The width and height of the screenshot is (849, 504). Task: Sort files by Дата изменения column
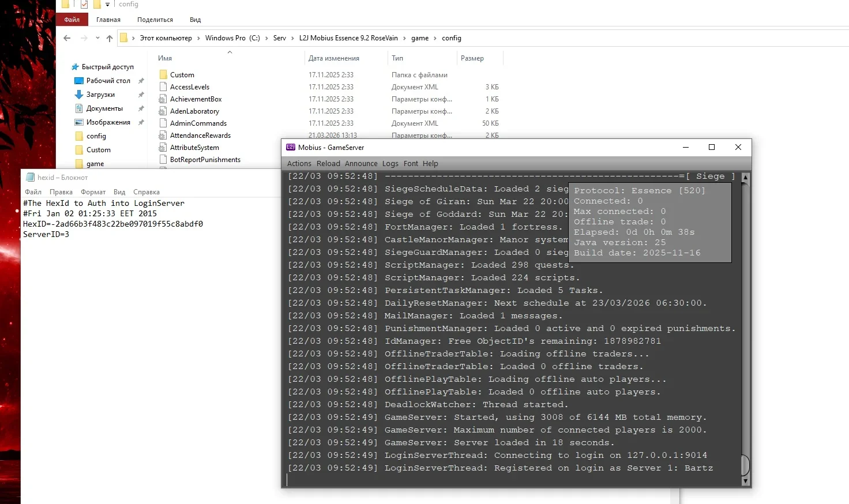(x=334, y=58)
